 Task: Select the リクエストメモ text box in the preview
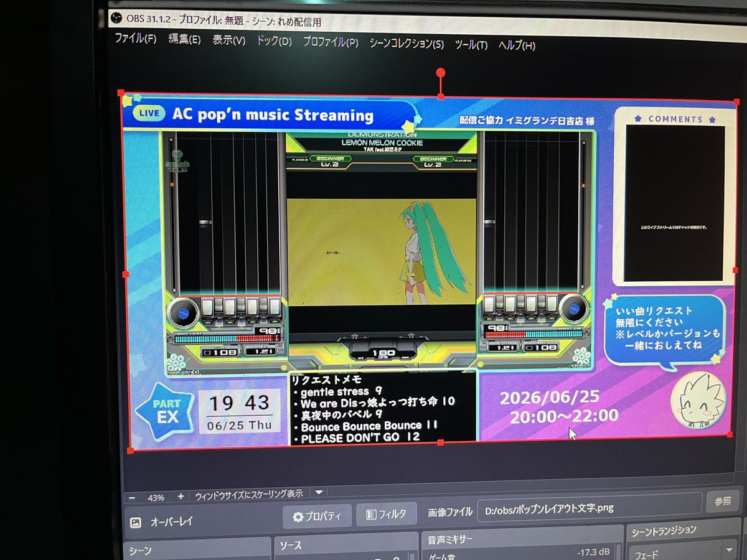coord(382,408)
